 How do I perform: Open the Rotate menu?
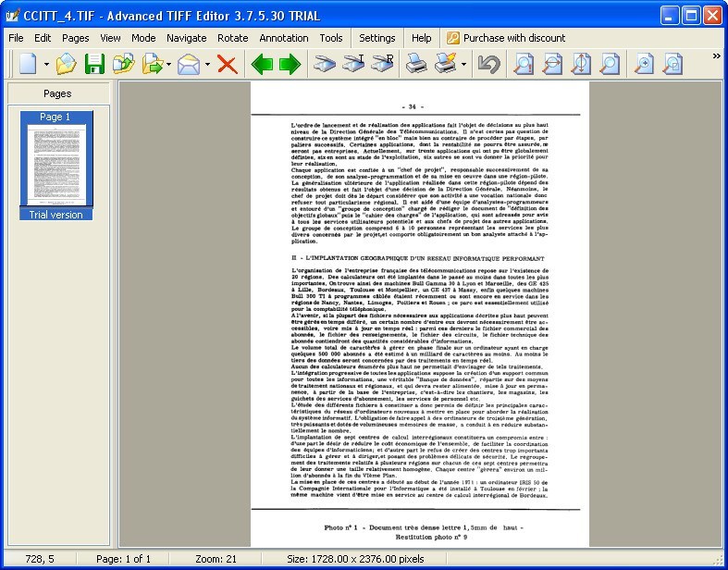232,38
